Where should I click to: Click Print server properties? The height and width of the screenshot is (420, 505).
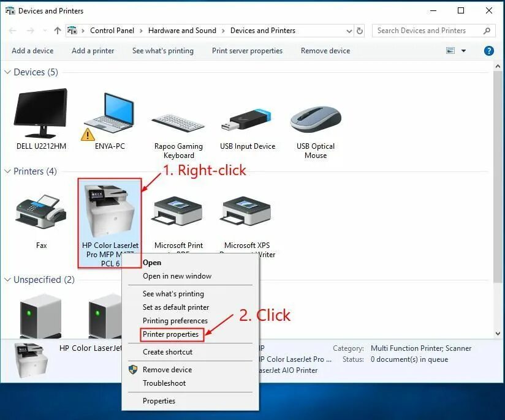[x=247, y=51]
